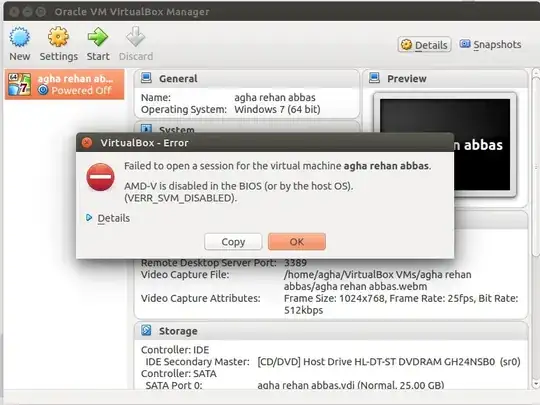Screen dimensions: 540x405
Task: Close the VirtualBox Error dialog
Action: [x=87, y=143]
